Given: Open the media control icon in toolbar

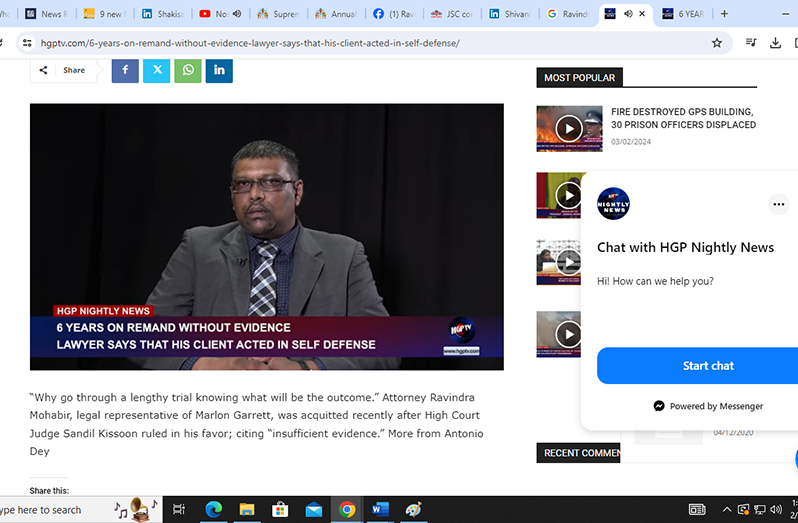Looking at the screenshot, I should point(751,43).
